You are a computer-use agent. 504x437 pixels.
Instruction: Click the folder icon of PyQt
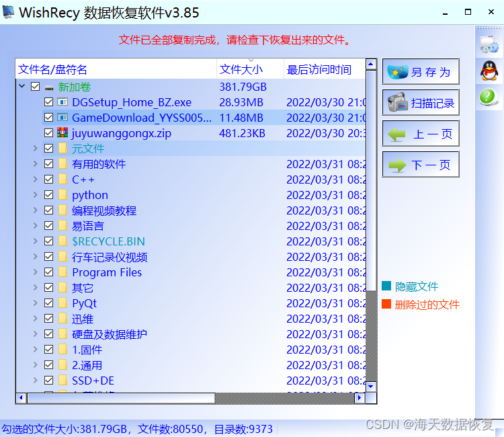tap(62, 303)
